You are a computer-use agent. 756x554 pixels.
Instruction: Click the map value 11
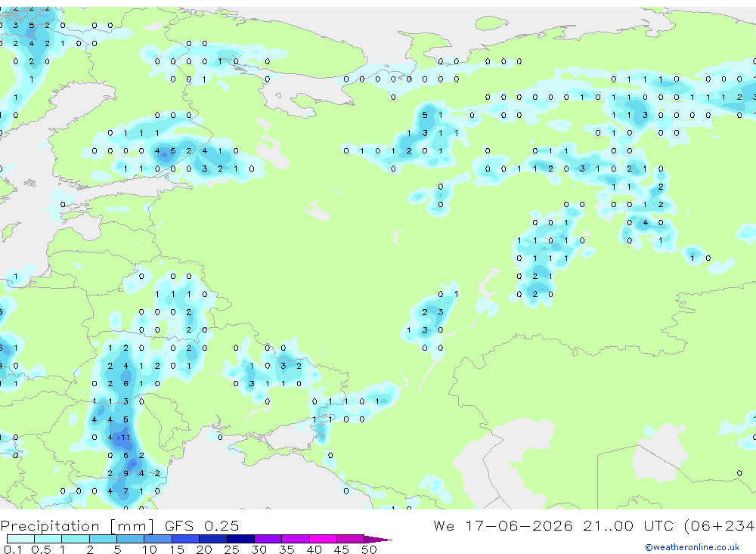coord(125,438)
